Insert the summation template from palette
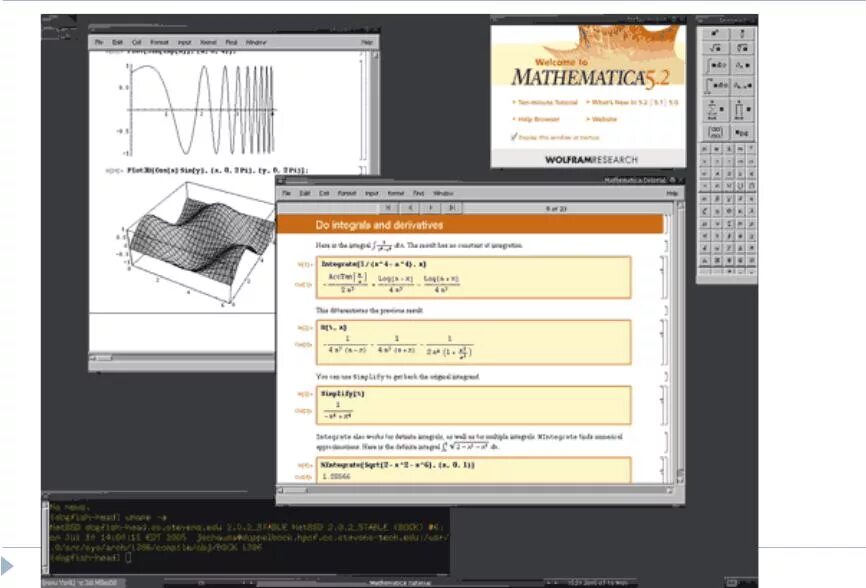866x588 pixels. click(716, 109)
